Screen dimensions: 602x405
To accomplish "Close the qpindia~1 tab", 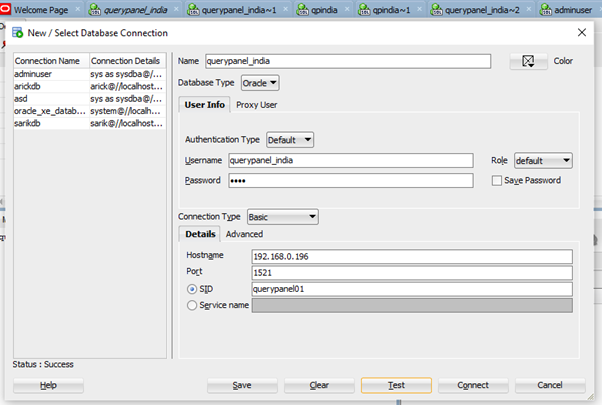I will point(419,9).
